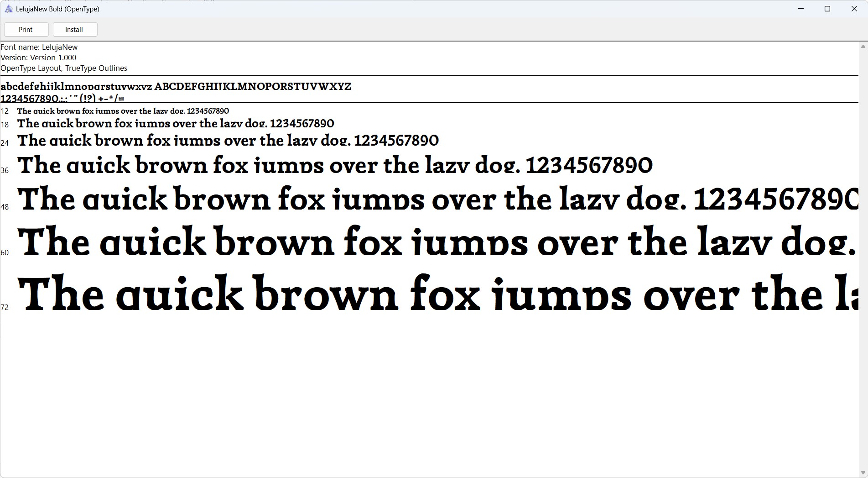Click the size 18 label
Image resolution: width=868 pixels, height=478 pixels.
point(5,125)
